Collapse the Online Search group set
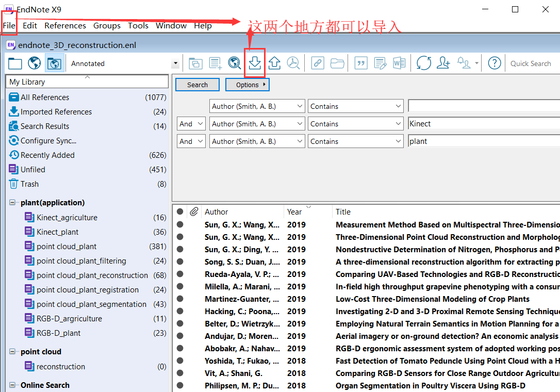This screenshot has height=392, width=560. pyautogui.click(x=12, y=385)
